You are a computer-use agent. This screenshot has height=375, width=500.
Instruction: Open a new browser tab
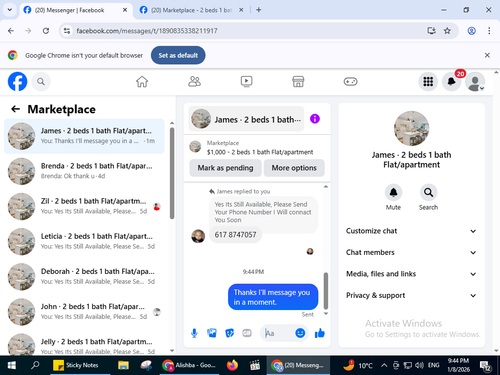click(x=259, y=10)
